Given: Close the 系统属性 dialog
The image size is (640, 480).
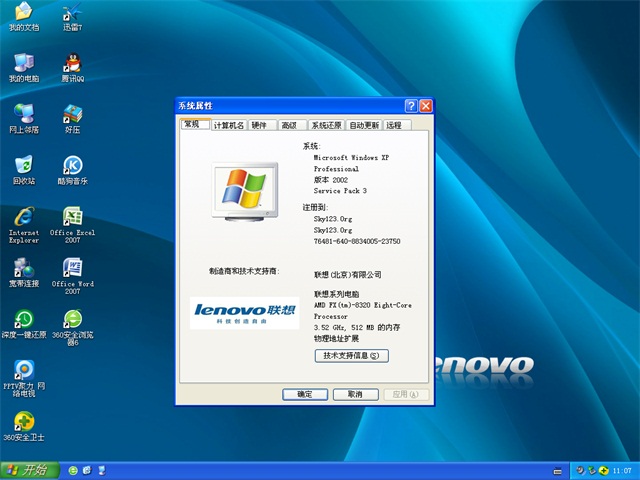Looking at the screenshot, I should [x=426, y=106].
